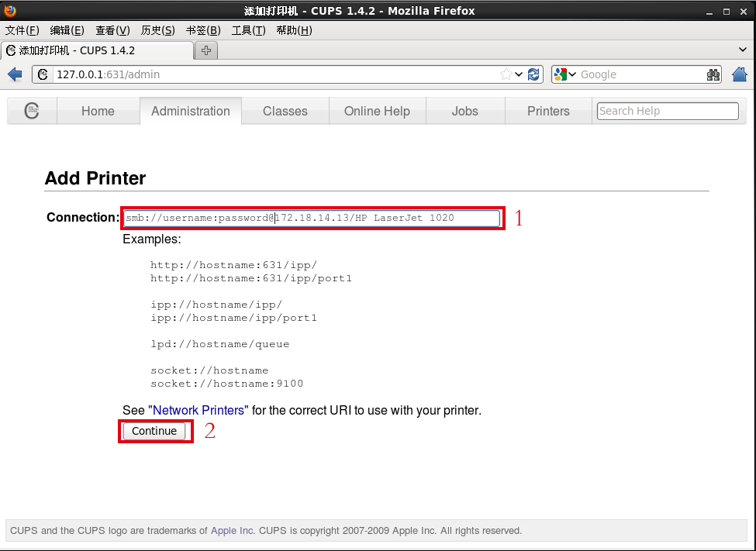This screenshot has width=756, height=551.
Task: Open the 工具(T) menu
Action: [x=248, y=30]
